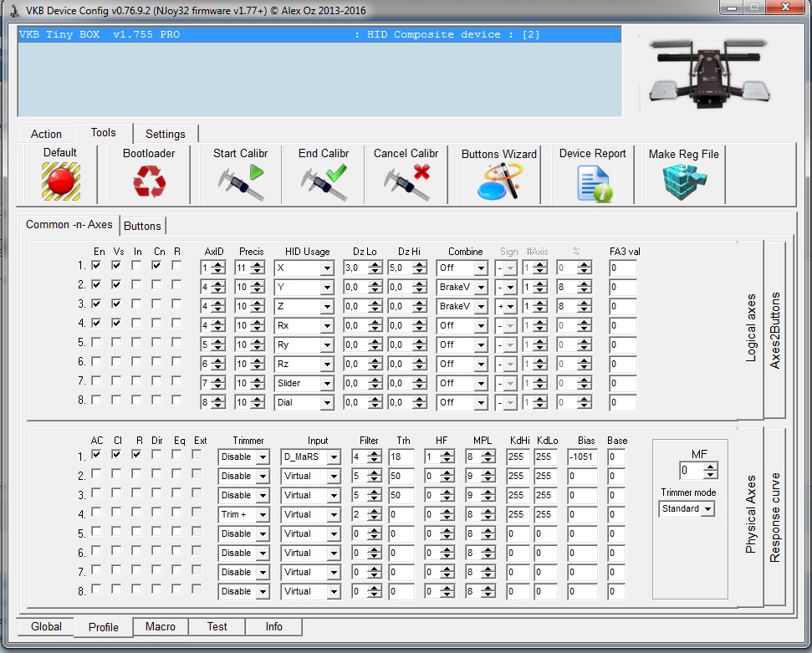Open the Macro bottom tab

(x=160, y=626)
